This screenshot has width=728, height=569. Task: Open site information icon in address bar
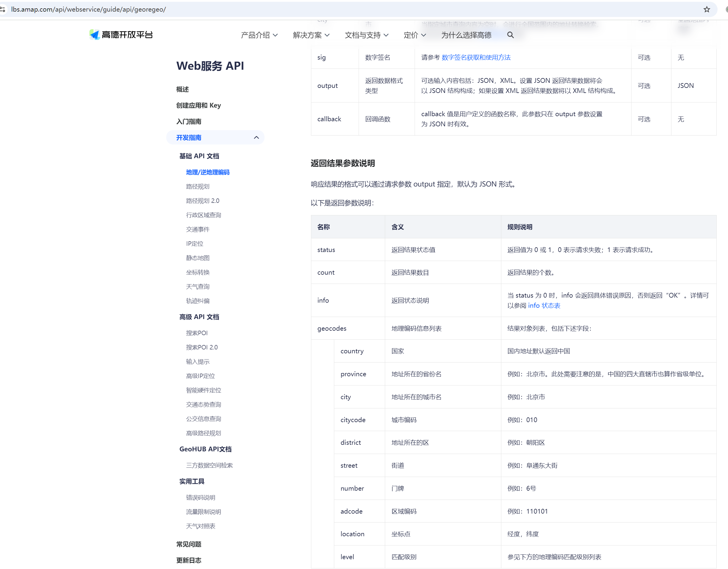coord(3,9)
